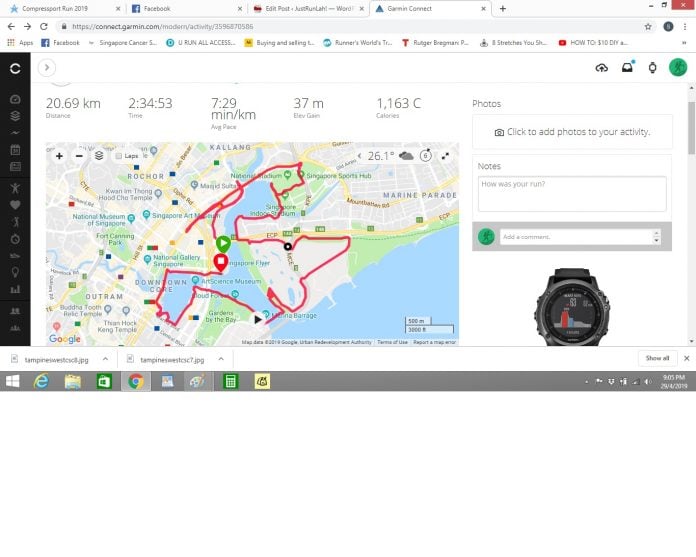
Task: Open the U RUN ALL ACCESS bookmark
Action: (x=201, y=43)
